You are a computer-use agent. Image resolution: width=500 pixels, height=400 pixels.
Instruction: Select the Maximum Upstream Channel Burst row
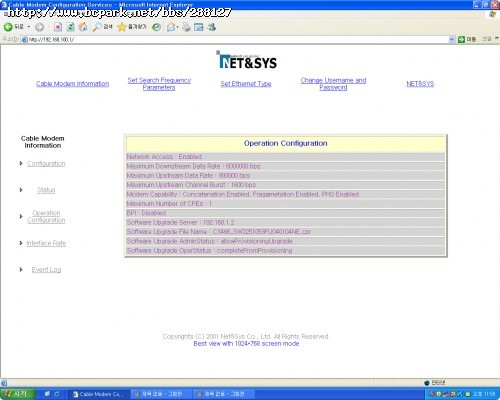click(285, 185)
